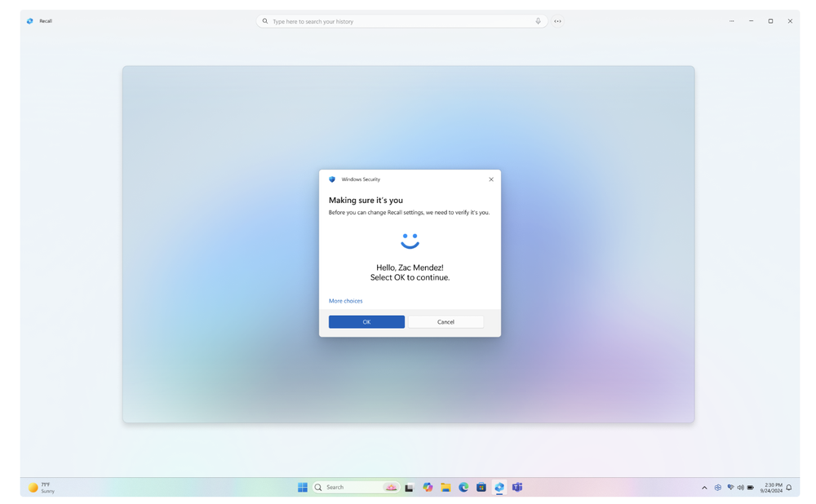This screenshot has width=816, height=504.
Task: Launch Copilot from the taskbar
Action: point(428,488)
